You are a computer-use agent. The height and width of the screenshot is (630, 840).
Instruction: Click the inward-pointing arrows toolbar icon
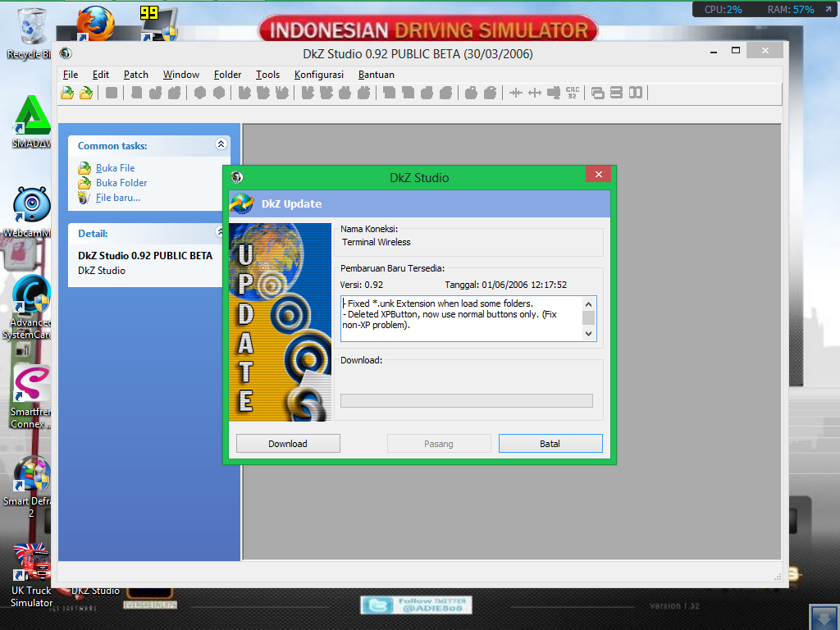516,93
